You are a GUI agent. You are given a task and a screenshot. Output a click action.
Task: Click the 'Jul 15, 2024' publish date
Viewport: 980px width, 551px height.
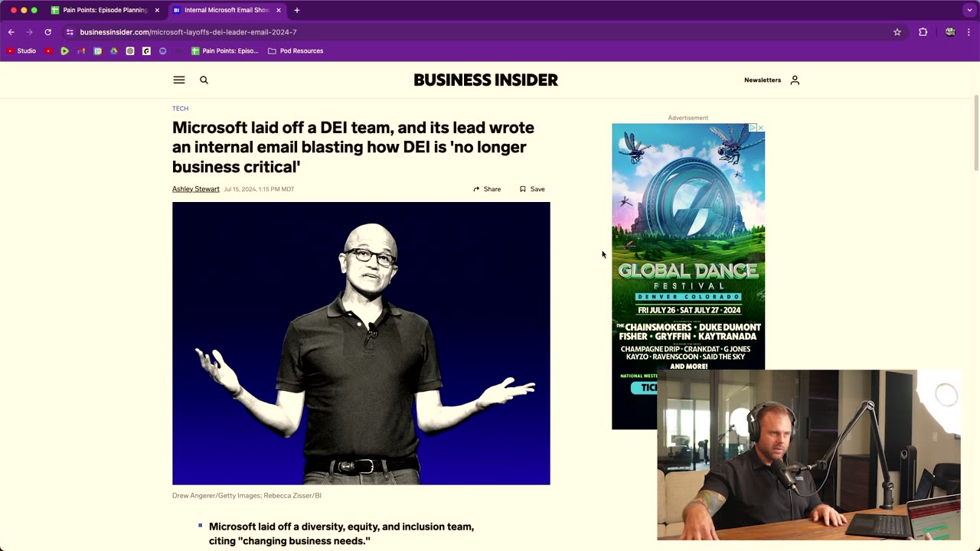[x=259, y=189]
